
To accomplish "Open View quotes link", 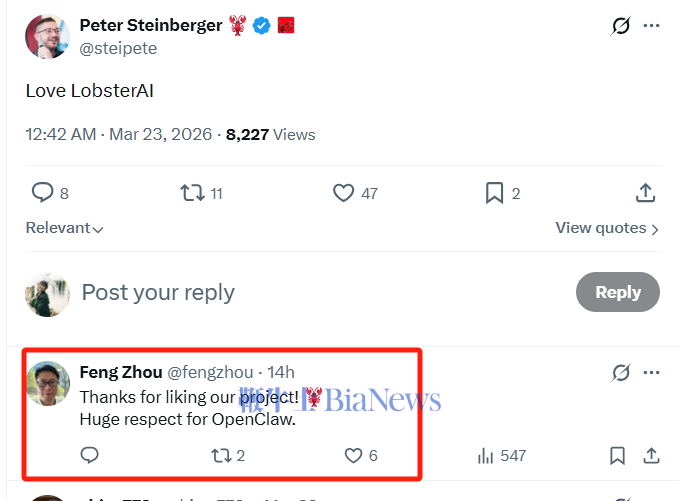I will 607,228.
